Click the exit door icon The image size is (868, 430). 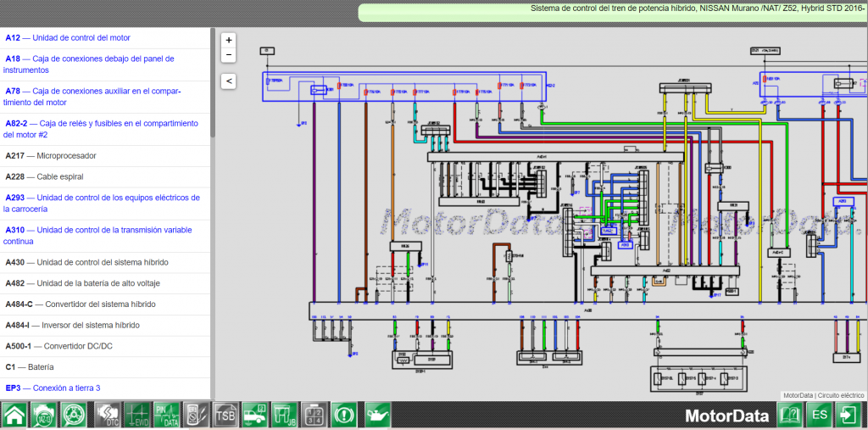[x=849, y=415]
